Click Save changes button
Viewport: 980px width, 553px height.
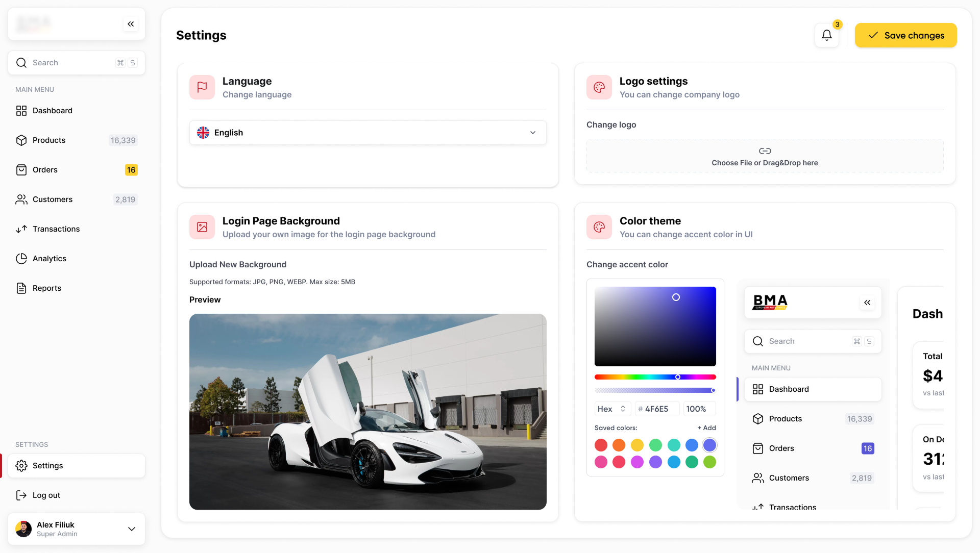905,35
